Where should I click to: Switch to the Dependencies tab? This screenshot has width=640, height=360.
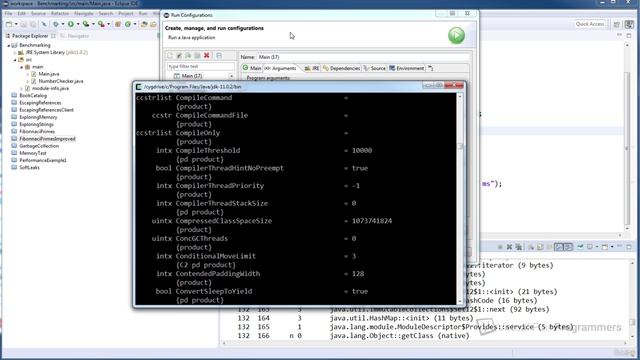pos(341,68)
